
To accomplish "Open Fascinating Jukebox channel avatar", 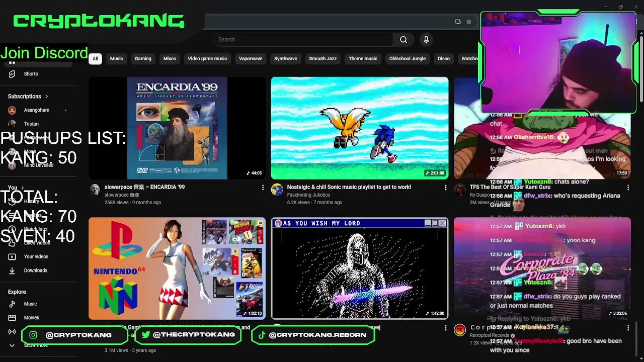I will tap(277, 190).
